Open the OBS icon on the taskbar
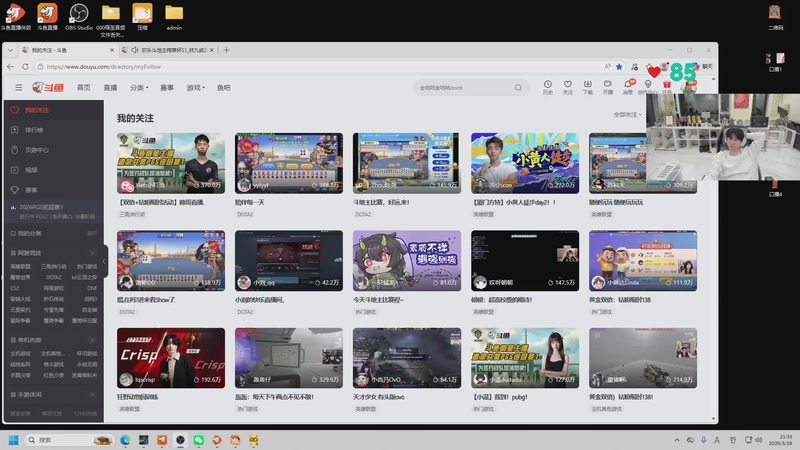This screenshot has height=450, width=800. click(180, 440)
